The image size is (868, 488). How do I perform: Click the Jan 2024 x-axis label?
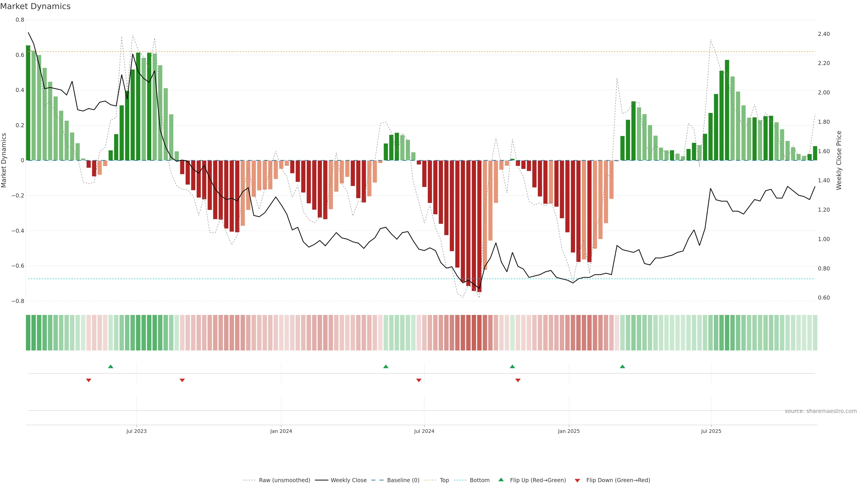pyautogui.click(x=281, y=431)
